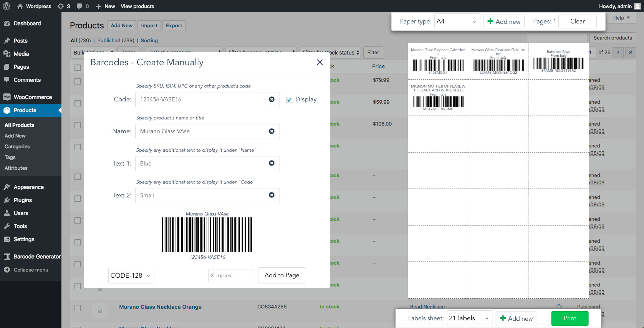Open the Labels sheet 21 labels dropdown
This screenshot has height=328, width=644.
[470, 318]
